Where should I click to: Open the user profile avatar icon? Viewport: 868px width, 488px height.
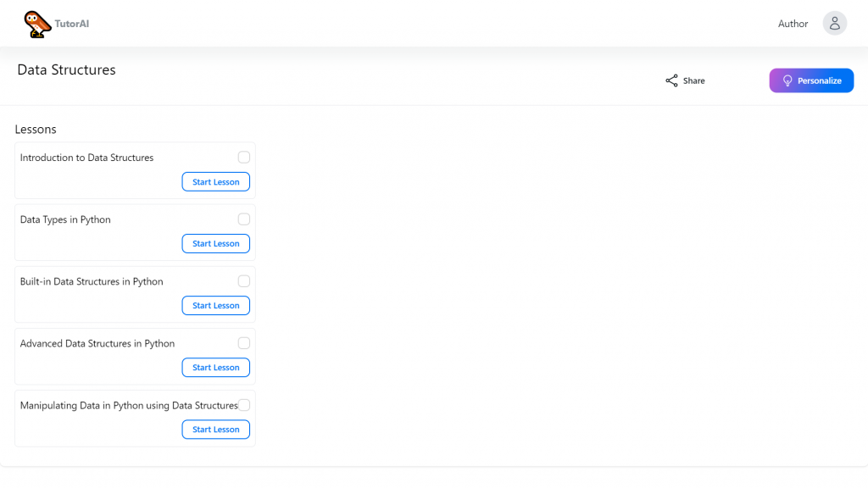pos(834,23)
